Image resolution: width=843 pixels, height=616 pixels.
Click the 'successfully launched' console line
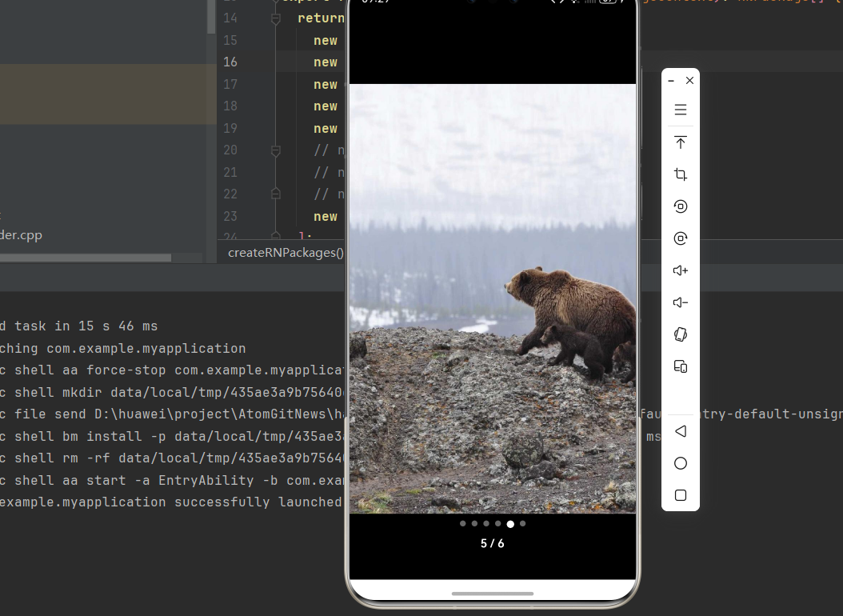pyautogui.click(x=171, y=502)
